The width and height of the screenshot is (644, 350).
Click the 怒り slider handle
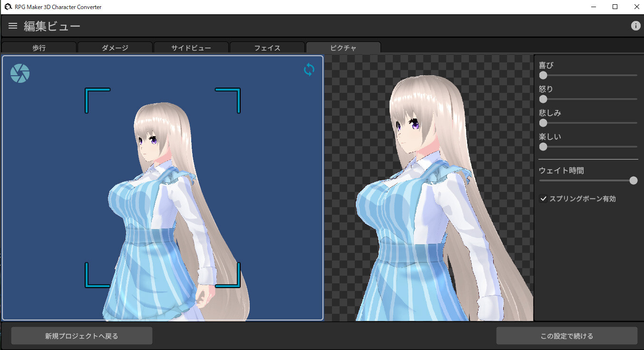(x=543, y=99)
